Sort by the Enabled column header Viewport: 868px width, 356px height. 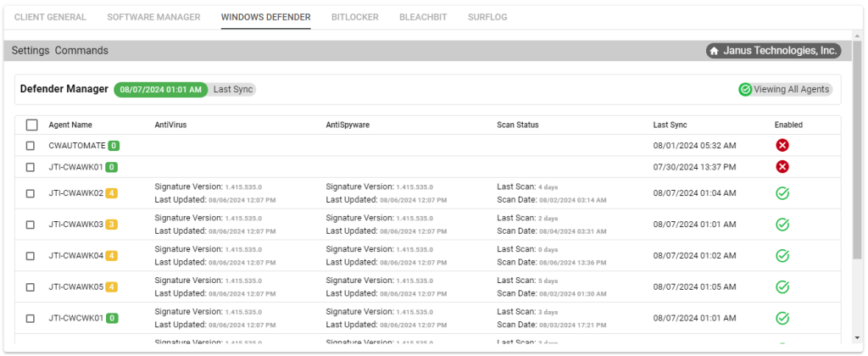click(788, 125)
